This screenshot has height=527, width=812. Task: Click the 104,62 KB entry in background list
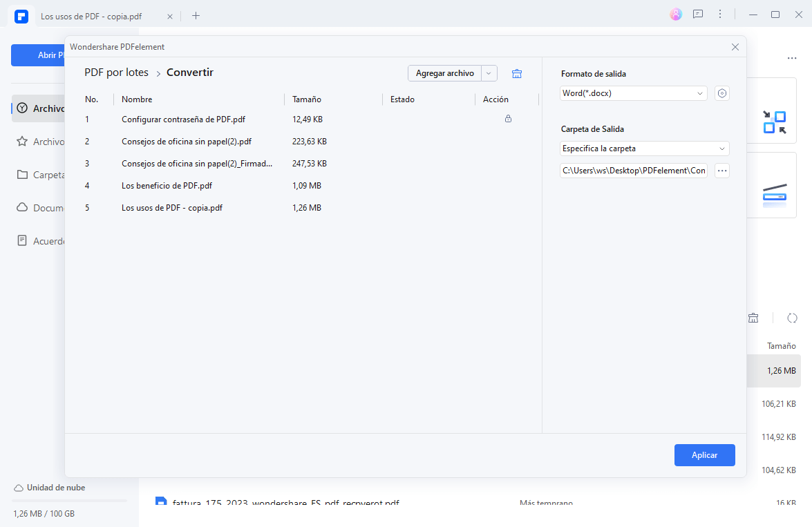pos(778,470)
